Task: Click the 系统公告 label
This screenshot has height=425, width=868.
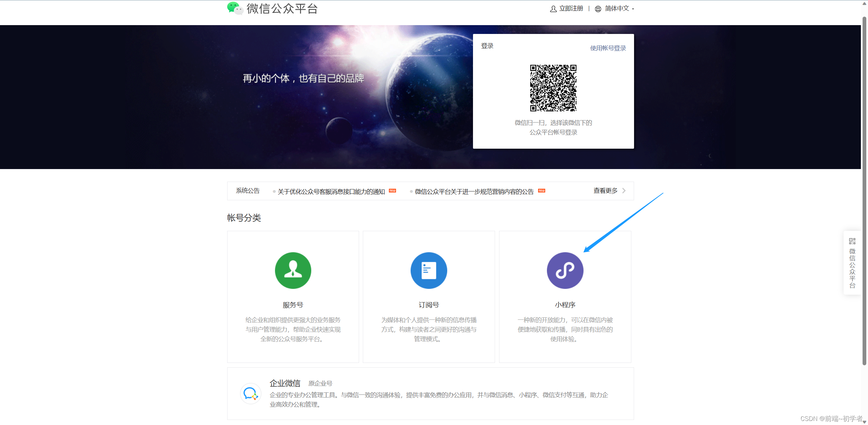Action: 248,191
